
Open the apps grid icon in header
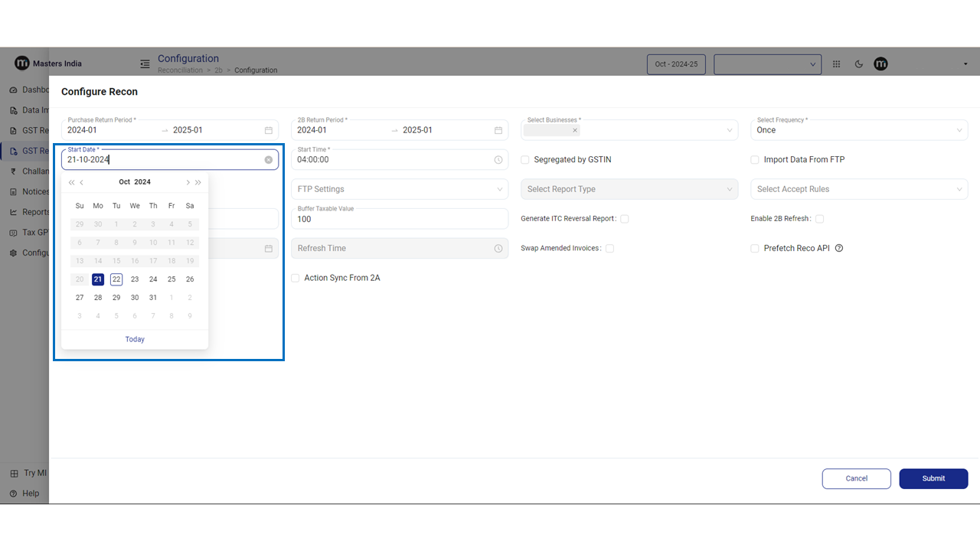point(836,64)
